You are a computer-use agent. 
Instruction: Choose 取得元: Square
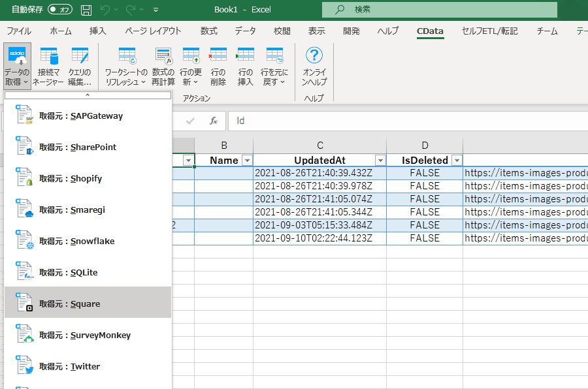(88, 303)
